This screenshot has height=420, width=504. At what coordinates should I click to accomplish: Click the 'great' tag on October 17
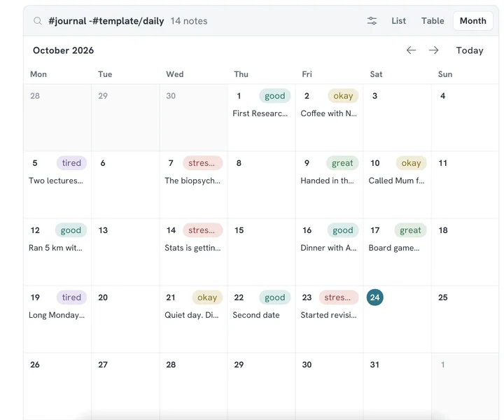tap(410, 230)
